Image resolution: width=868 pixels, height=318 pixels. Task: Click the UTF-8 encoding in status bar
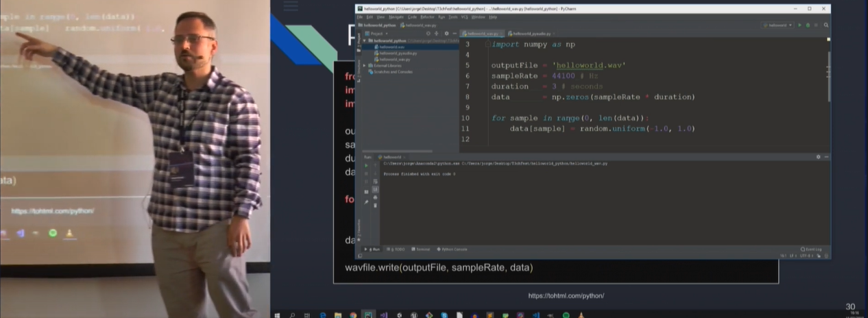tap(807, 256)
